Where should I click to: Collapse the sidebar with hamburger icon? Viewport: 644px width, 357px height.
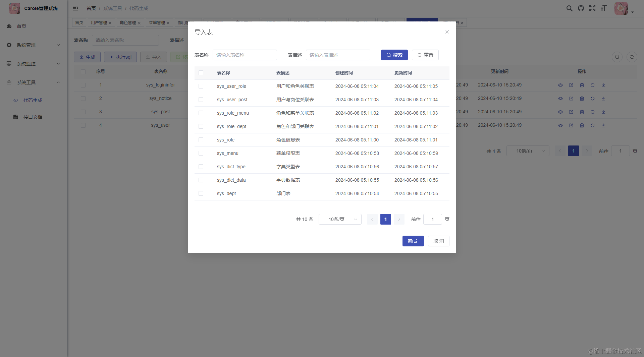[75, 8]
